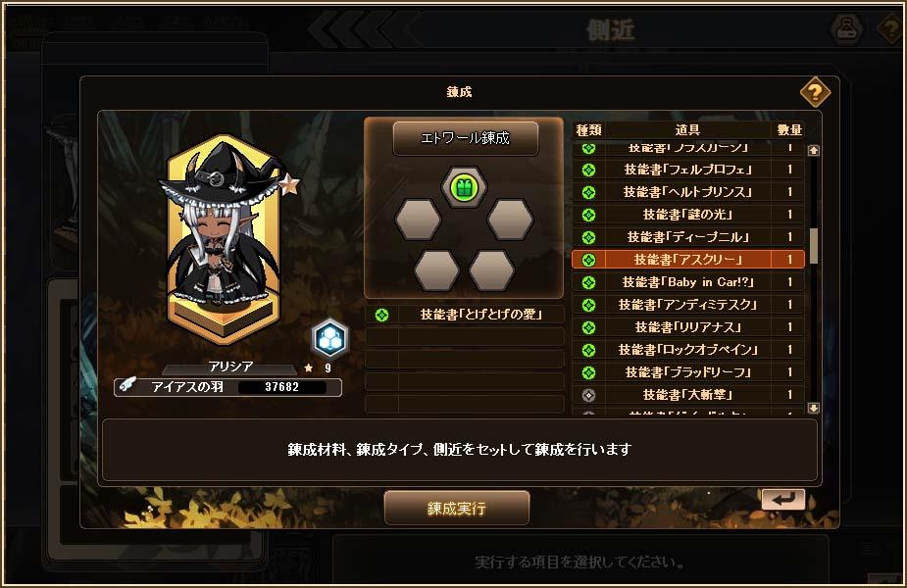This screenshot has width=907, height=588.
Task: Click the エトワール練成 button
Action: tap(466, 138)
